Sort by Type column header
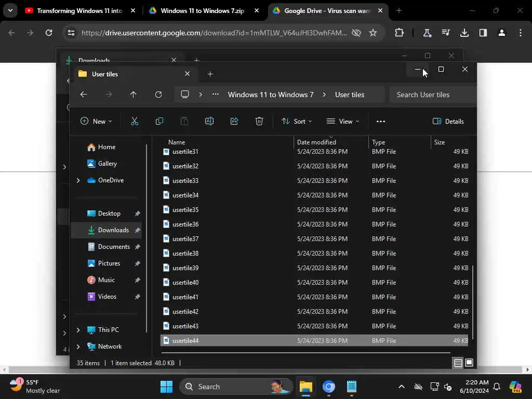The image size is (532, 399). point(400,142)
